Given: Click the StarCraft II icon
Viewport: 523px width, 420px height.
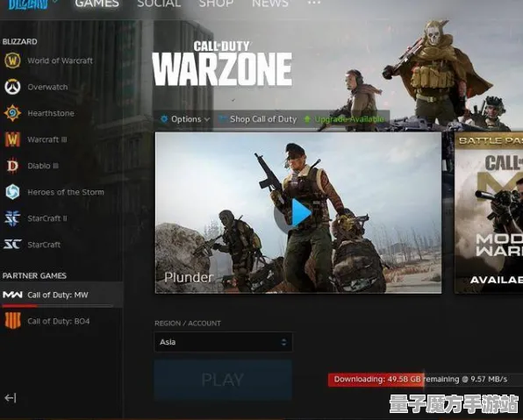Looking at the screenshot, I should click(12, 218).
